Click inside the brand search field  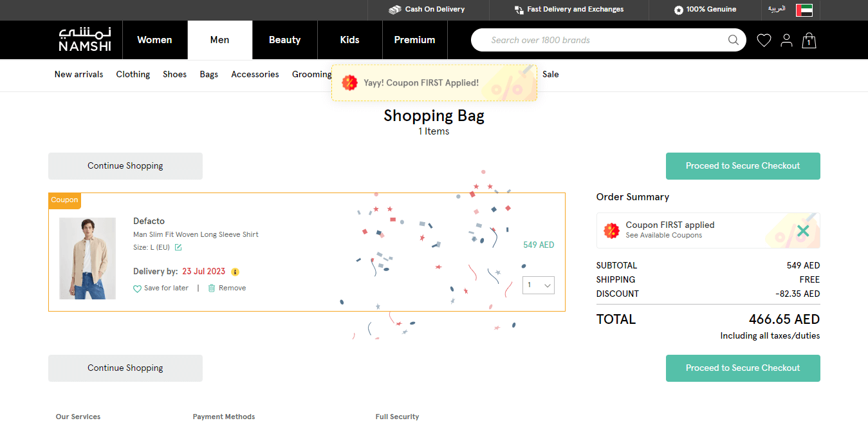579,40
